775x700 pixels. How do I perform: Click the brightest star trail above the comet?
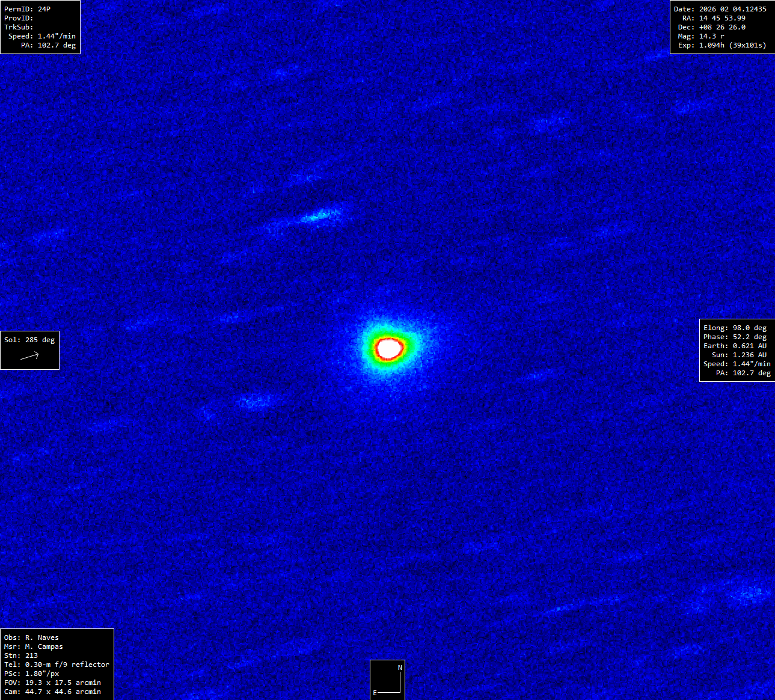pyautogui.click(x=320, y=215)
